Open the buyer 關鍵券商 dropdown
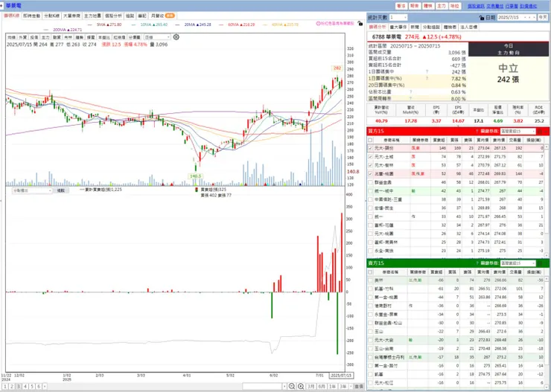This screenshot has width=551, height=392. (x=518, y=131)
